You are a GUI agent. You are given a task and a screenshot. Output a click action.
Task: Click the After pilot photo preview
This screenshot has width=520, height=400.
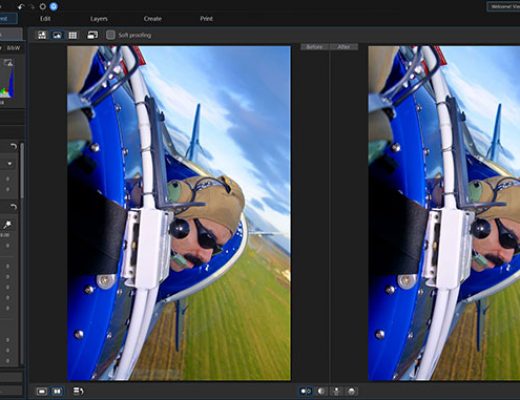444,213
